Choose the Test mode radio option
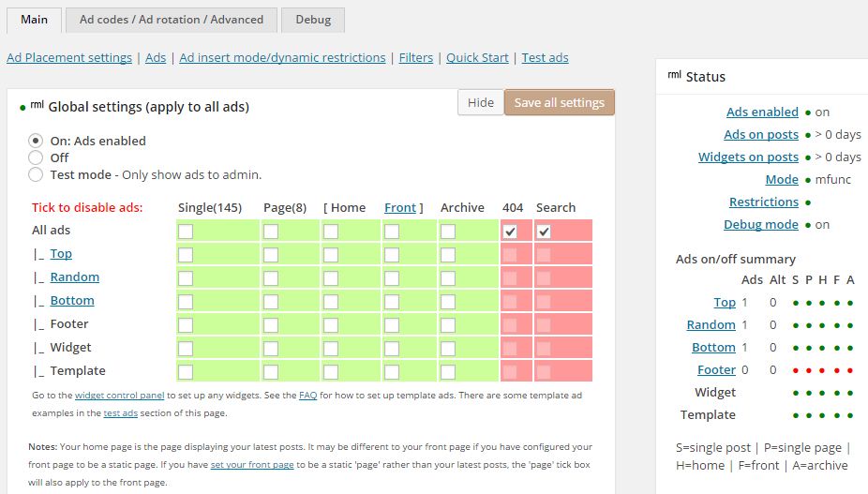868x494 pixels. point(36,174)
